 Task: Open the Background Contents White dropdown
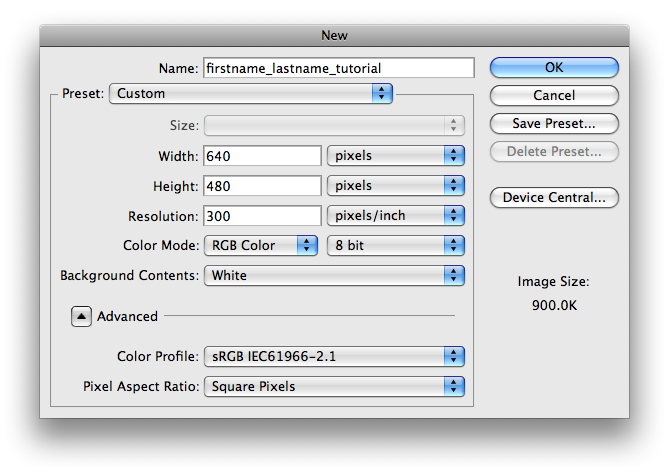click(334, 276)
